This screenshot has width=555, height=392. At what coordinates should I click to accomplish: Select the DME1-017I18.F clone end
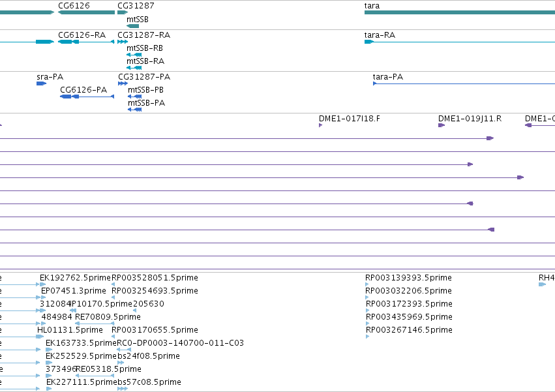[321, 125]
